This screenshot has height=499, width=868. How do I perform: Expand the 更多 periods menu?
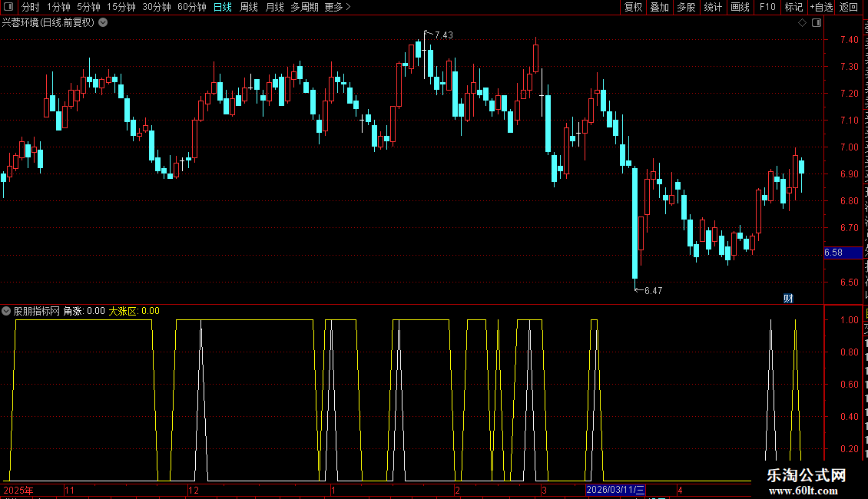pyautogui.click(x=337, y=7)
